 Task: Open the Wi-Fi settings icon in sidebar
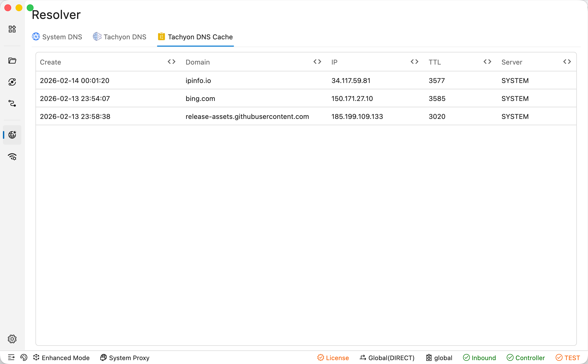[x=12, y=157]
